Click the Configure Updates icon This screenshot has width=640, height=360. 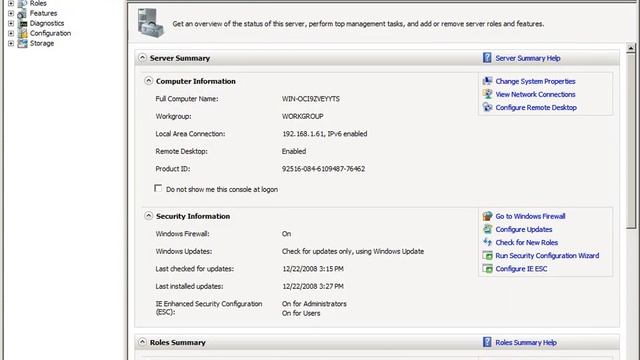click(x=487, y=229)
